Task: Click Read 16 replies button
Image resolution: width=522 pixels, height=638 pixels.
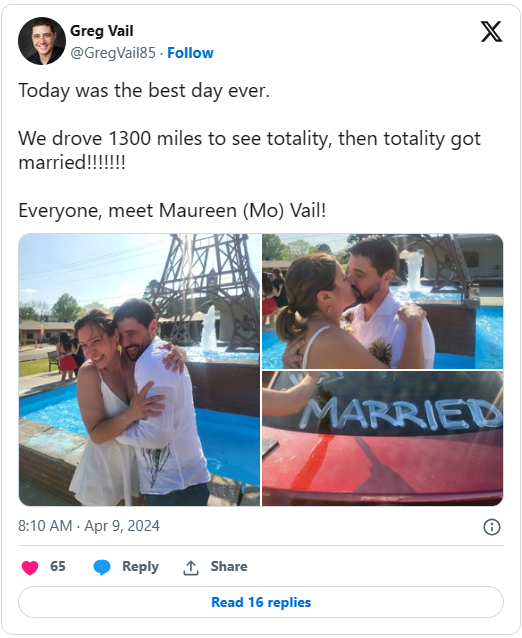Action: 261,602
